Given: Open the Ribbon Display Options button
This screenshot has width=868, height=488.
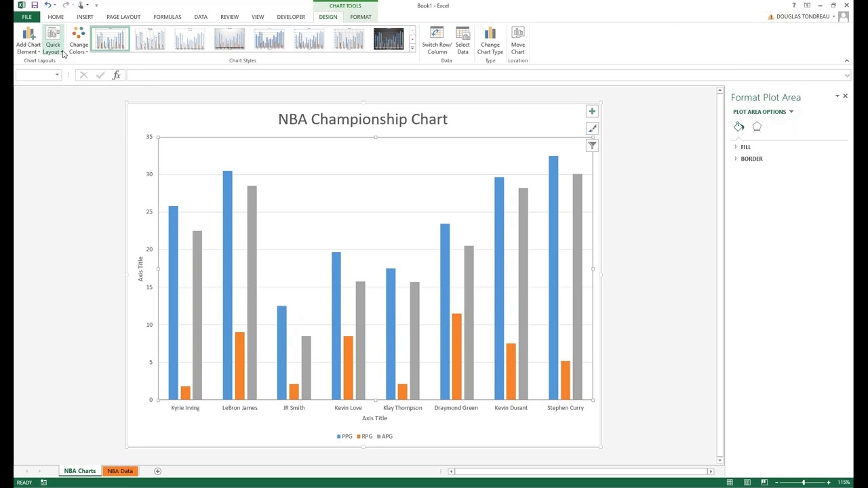Looking at the screenshot, I should tap(807, 5).
